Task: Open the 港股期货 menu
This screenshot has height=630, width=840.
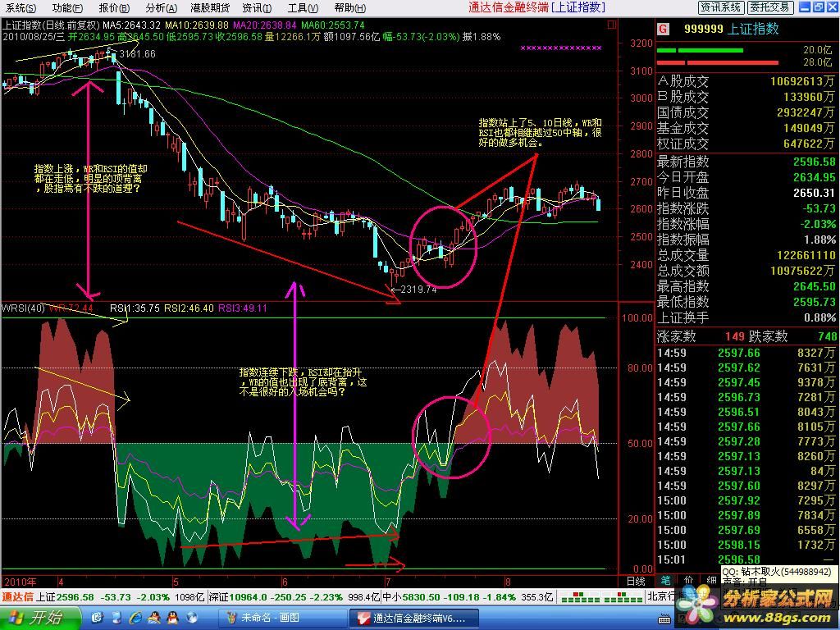Action: coord(210,8)
